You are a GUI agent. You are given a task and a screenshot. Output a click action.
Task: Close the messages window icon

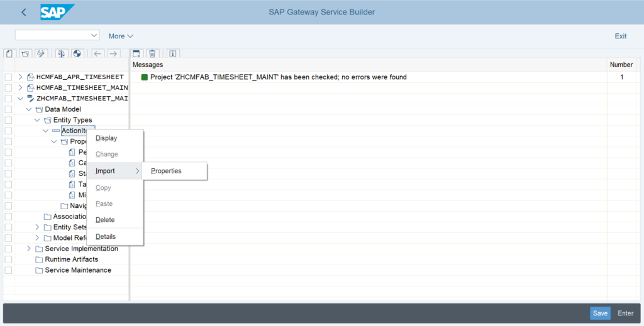tap(136, 53)
